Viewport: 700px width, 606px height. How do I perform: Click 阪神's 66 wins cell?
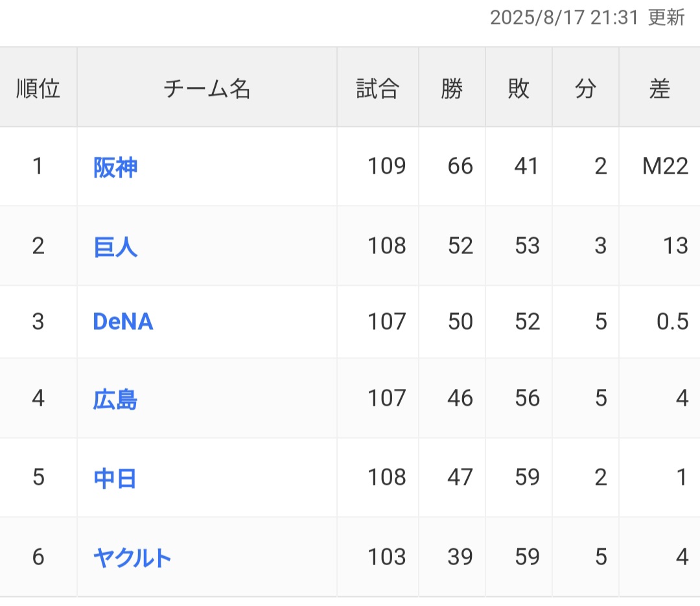pyautogui.click(x=460, y=167)
